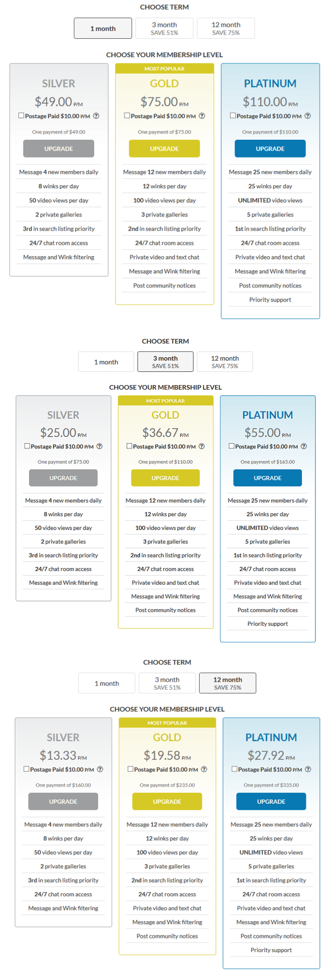Open help icon beside Platinum $110.00 Postage Paid
This screenshot has width=331, height=980.
coord(308,116)
